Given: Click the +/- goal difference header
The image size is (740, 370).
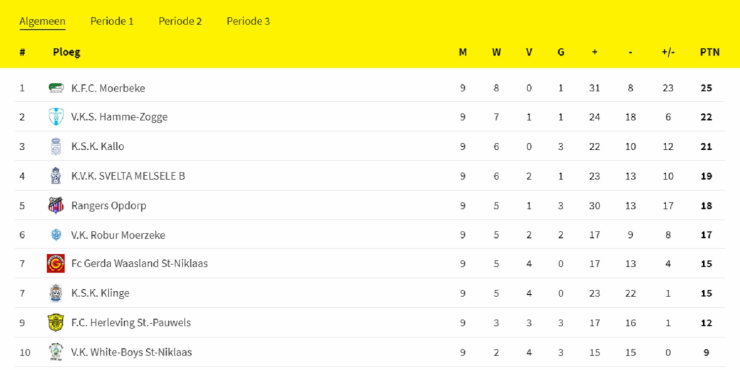Looking at the screenshot, I should pos(668,52).
